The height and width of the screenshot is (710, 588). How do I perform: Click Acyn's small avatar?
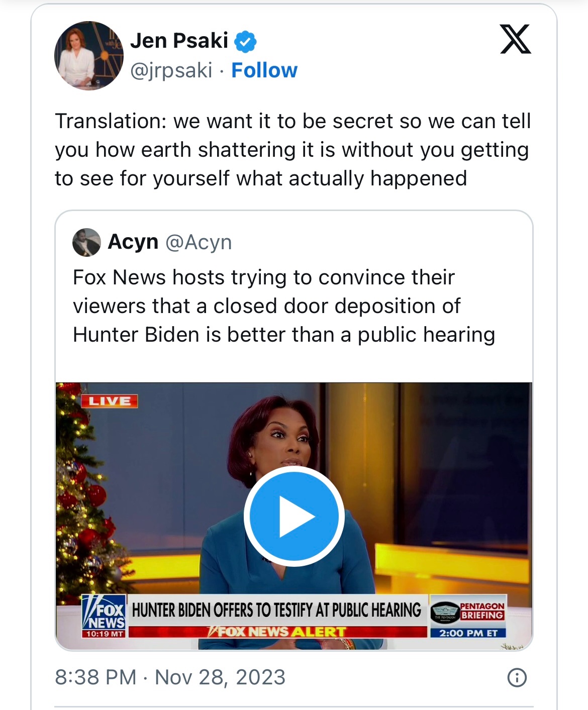click(x=86, y=242)
